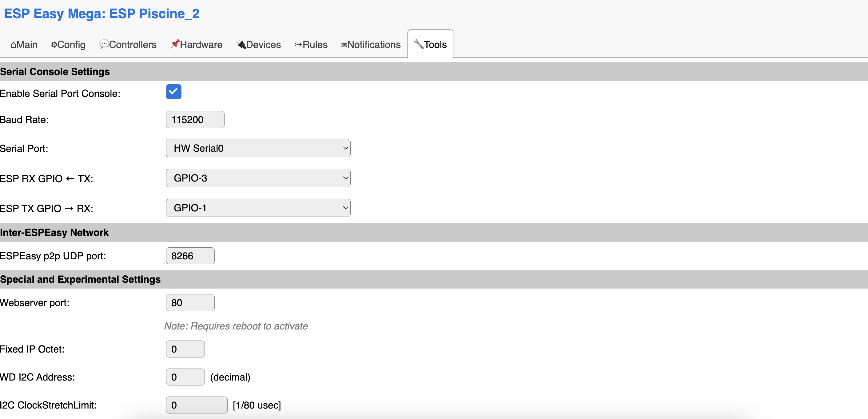Image resolution: width=868 pixels, height=419 pixels.
Task: Click the house icon on Main tab
Action: [x=14, y=45]
